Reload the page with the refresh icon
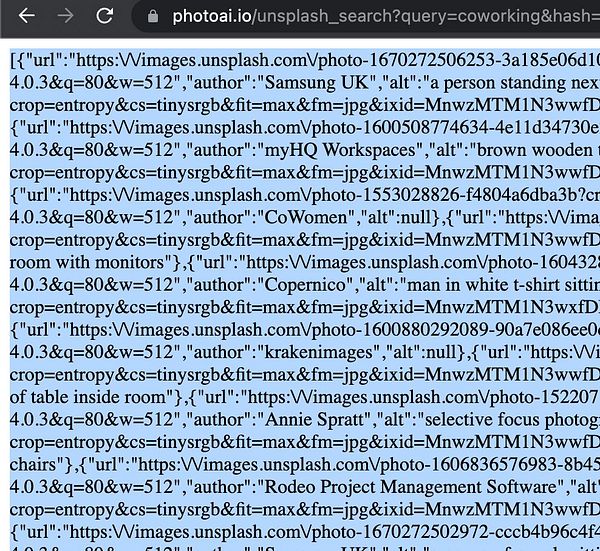Image resolution: width=600 pixels, height=551 pixels. 104,16
